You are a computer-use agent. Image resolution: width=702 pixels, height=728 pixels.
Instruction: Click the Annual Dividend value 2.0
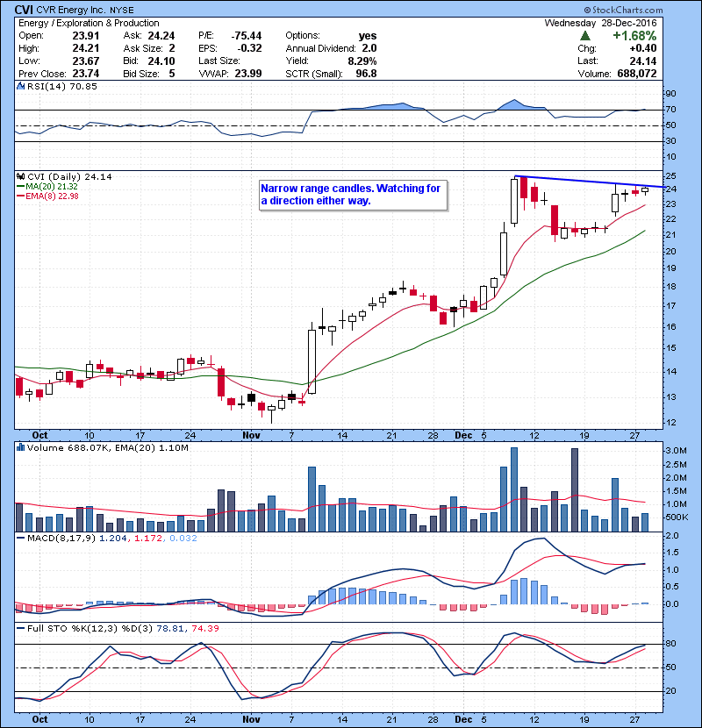click(369, 48)
